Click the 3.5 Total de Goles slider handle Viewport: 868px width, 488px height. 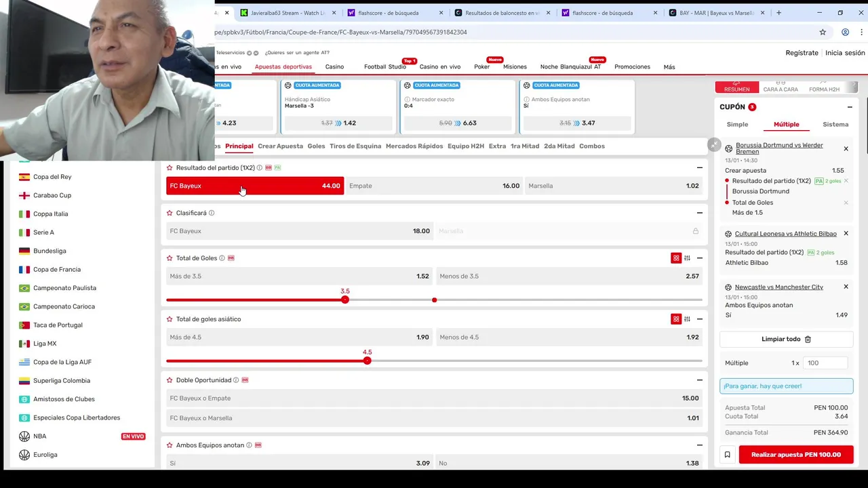[345, 300]
